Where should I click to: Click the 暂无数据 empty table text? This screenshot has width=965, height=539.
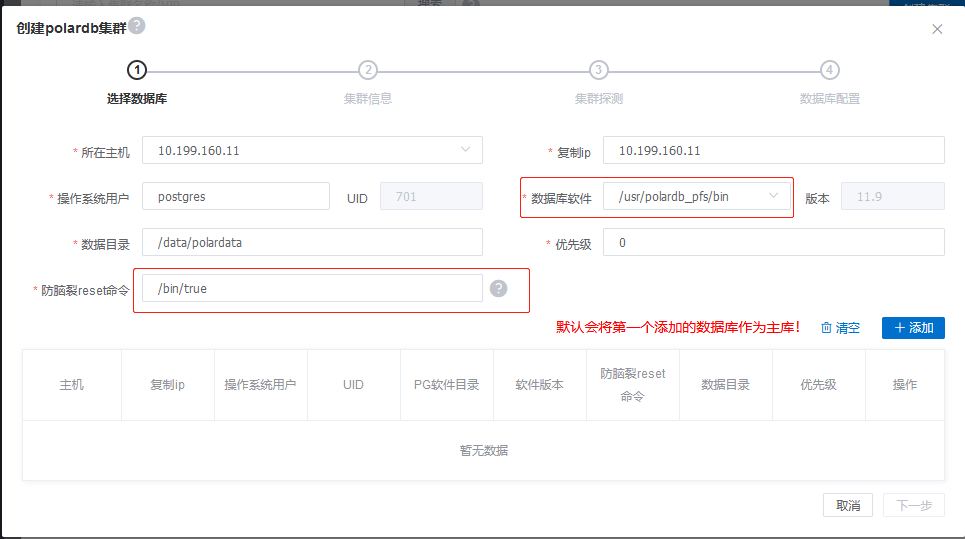coord(484,450)
